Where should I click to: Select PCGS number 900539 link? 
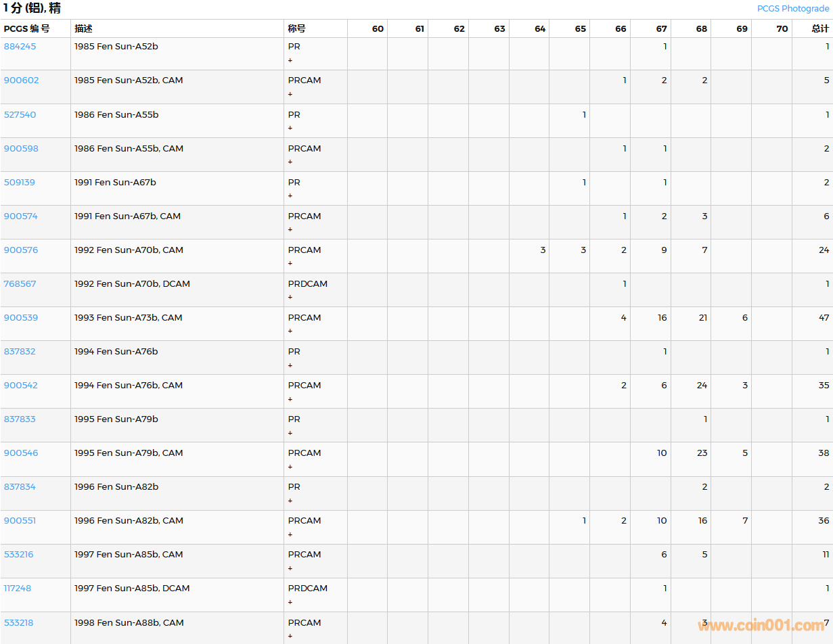21,317
